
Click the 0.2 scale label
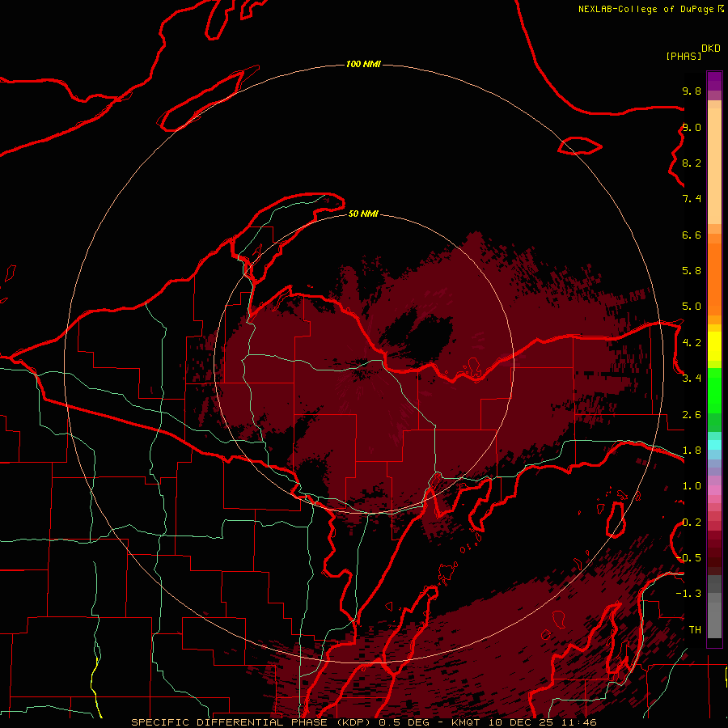click(x=692, y=523)
